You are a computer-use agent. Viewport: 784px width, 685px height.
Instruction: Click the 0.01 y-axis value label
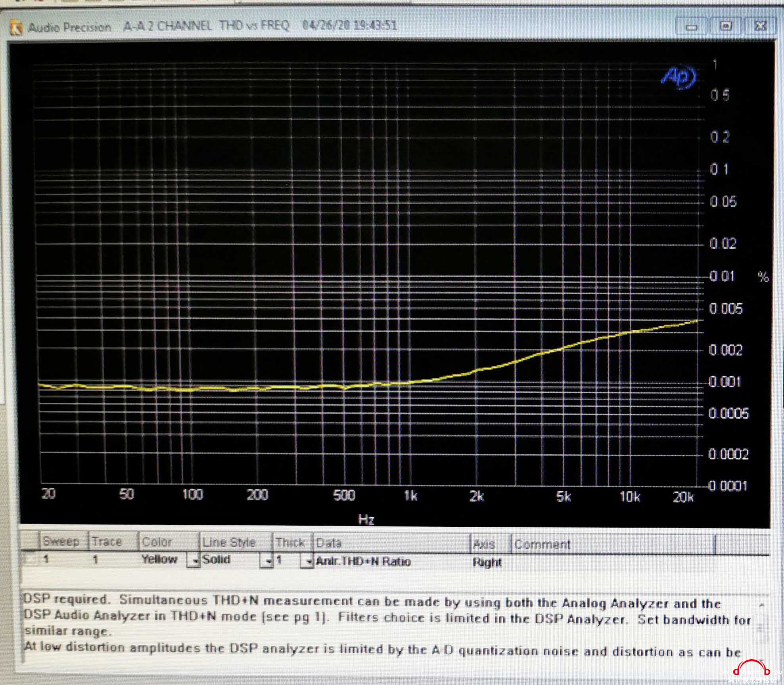(x=722, y=276)
